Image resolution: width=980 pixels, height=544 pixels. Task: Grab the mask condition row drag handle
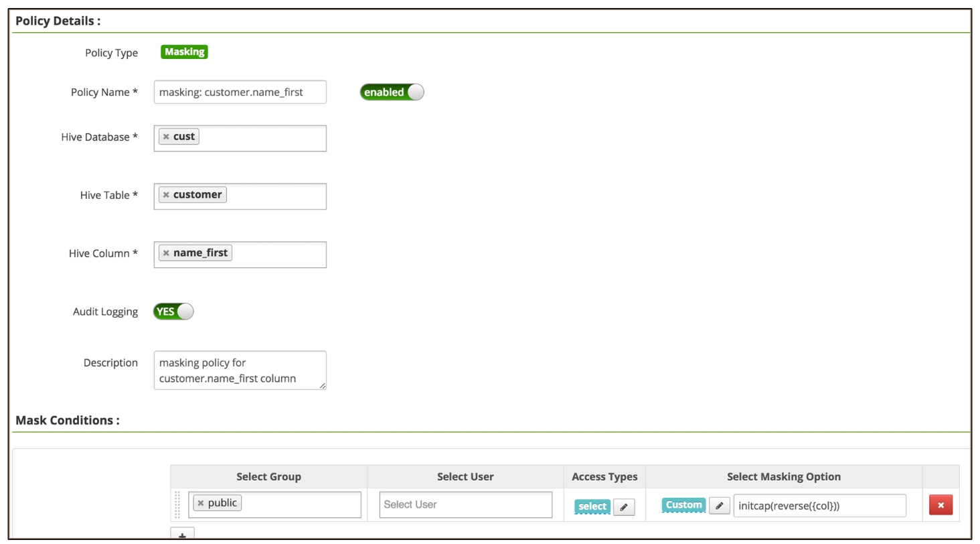177,505
